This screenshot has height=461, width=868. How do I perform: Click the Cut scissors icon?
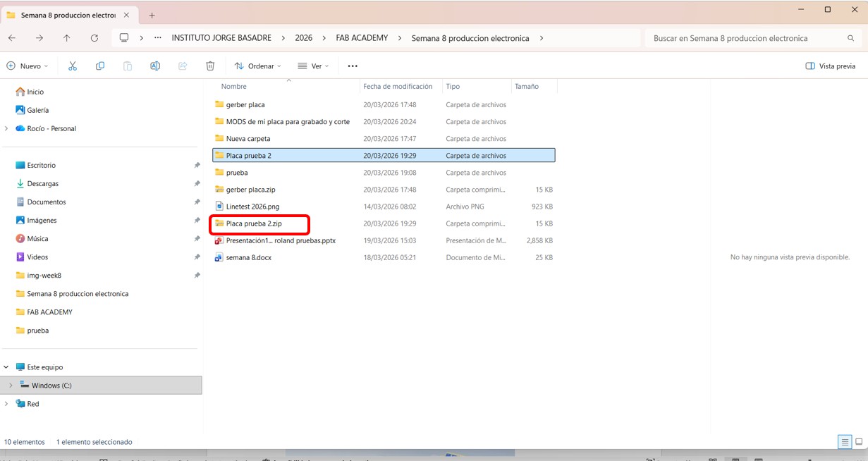(73, 66)
